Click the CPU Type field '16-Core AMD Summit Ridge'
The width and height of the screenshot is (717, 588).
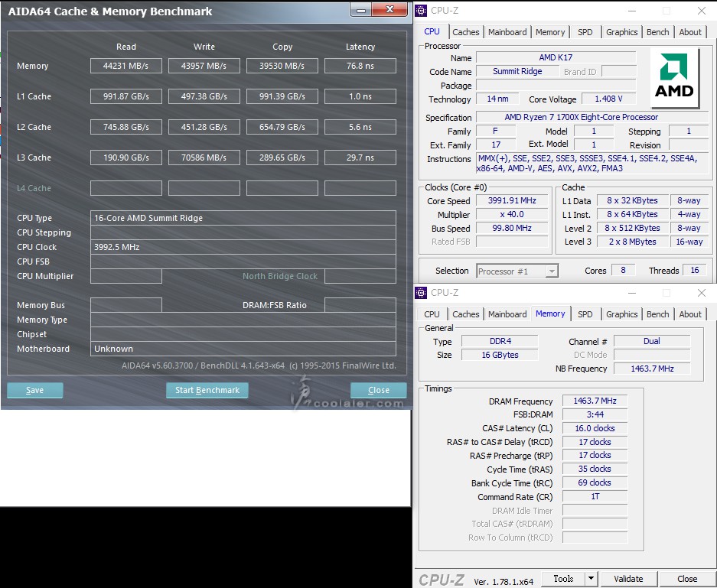[x=243, y=218]
